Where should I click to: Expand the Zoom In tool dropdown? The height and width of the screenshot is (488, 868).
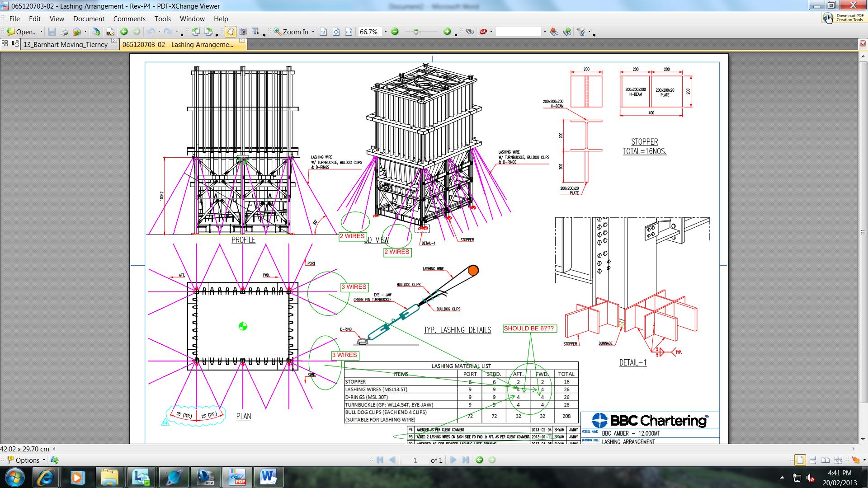pos(313,32)
